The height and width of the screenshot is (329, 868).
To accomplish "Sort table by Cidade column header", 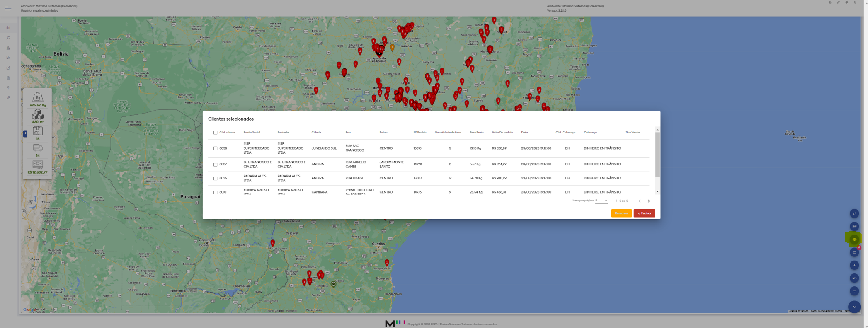I will (316, 133).
